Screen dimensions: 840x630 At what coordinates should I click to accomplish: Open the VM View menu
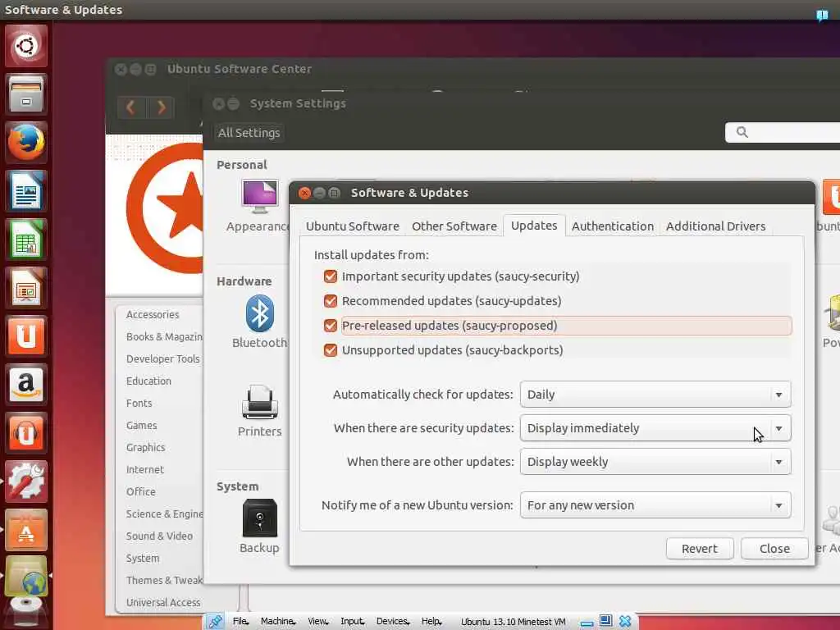point(318,622)
